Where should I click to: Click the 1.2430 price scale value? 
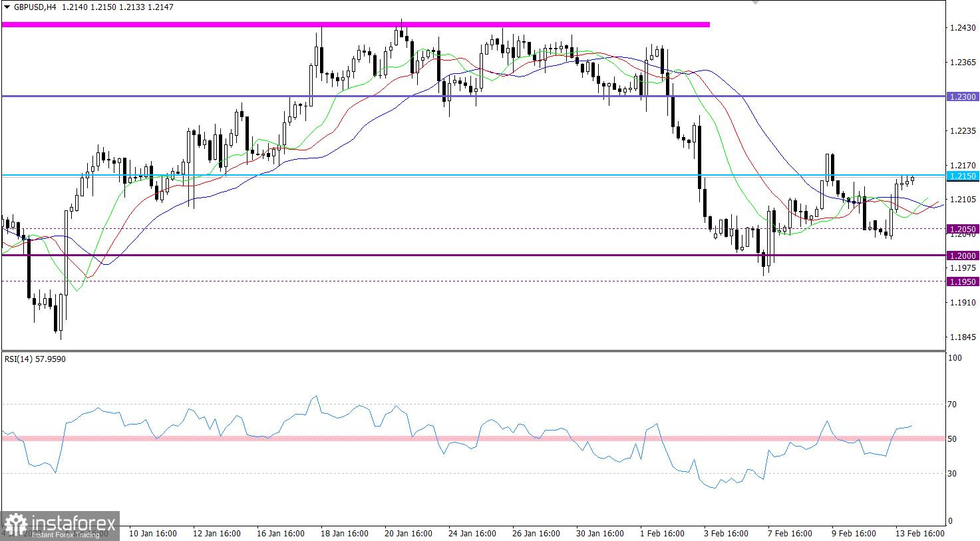point(963,28)
